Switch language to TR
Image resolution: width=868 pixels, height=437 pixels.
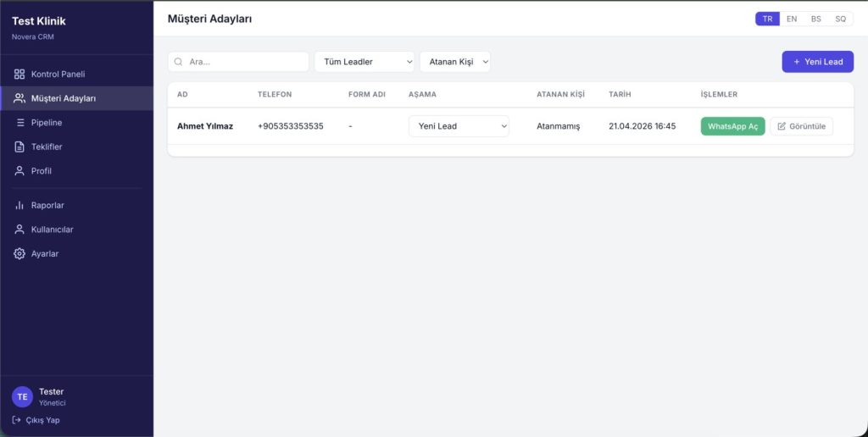[x=767, y=19]
